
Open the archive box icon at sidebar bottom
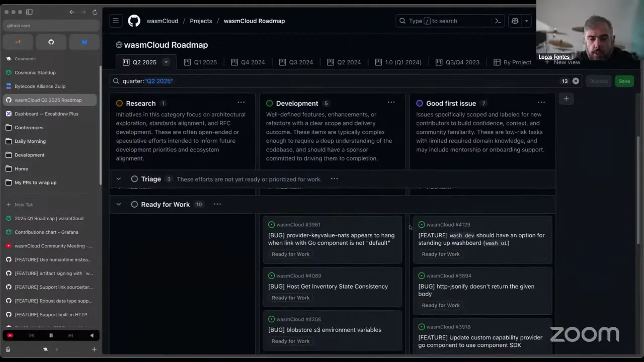(x=8, y=349)
